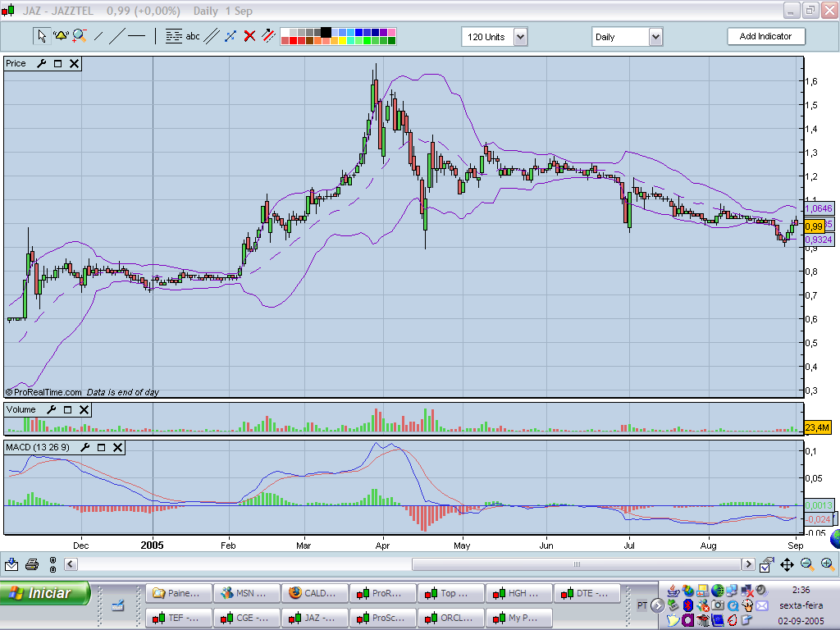Viewport: 840px width, 630px height.
Task: Click the Add Indicator button
Action: click(x=765, y=36)
